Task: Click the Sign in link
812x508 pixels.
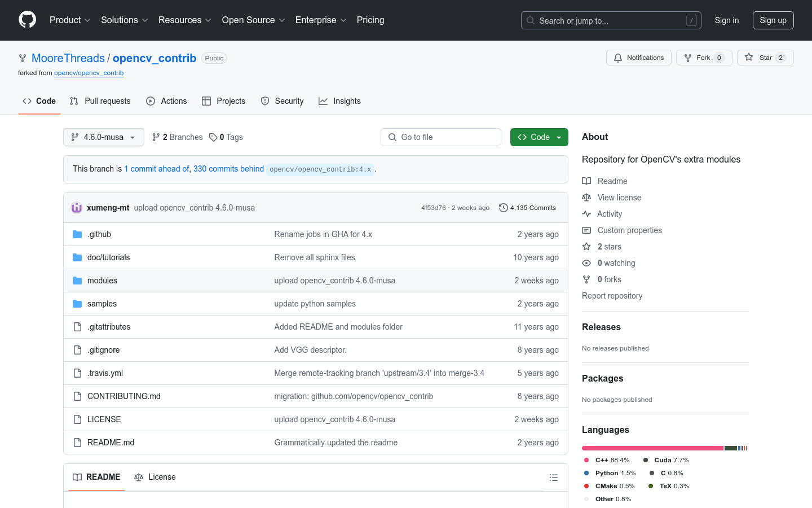Action: (727, 20)
